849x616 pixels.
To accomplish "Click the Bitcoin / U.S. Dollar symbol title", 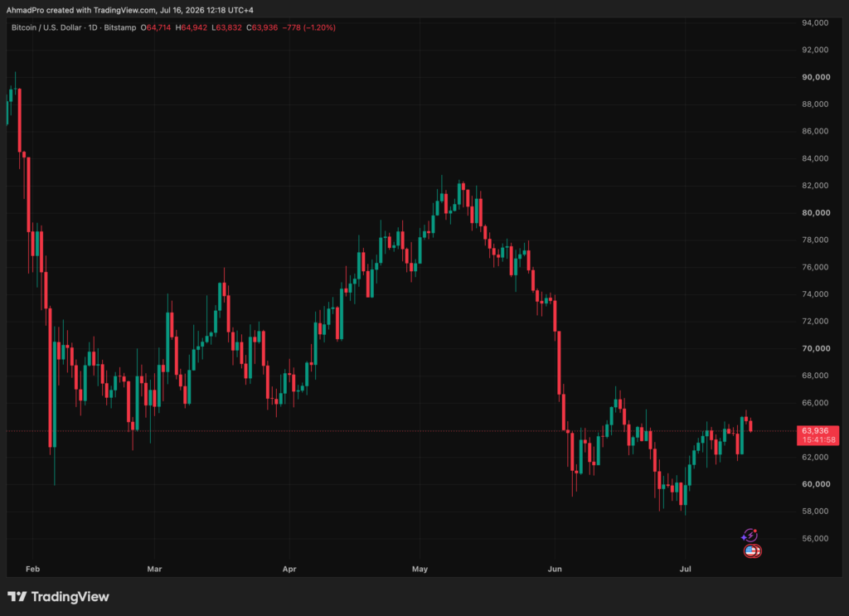I will click(46, 27).
